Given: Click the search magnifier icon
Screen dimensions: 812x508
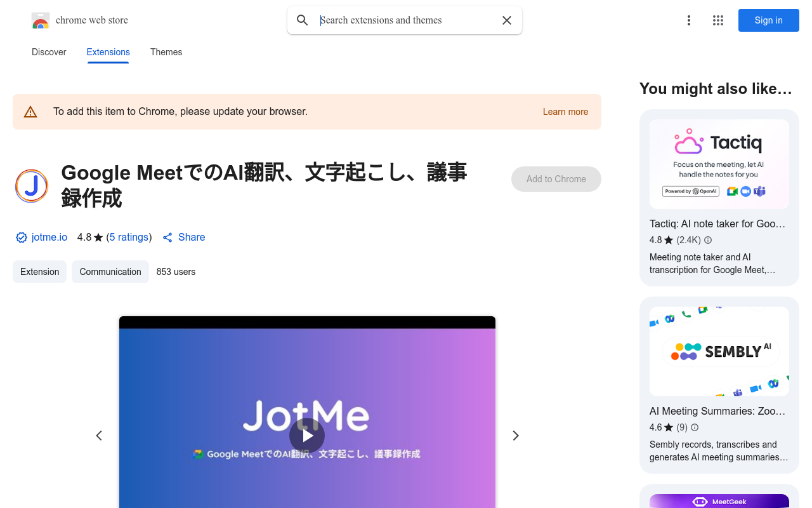Looking at the screenshot, I should (x=303, y=20).
